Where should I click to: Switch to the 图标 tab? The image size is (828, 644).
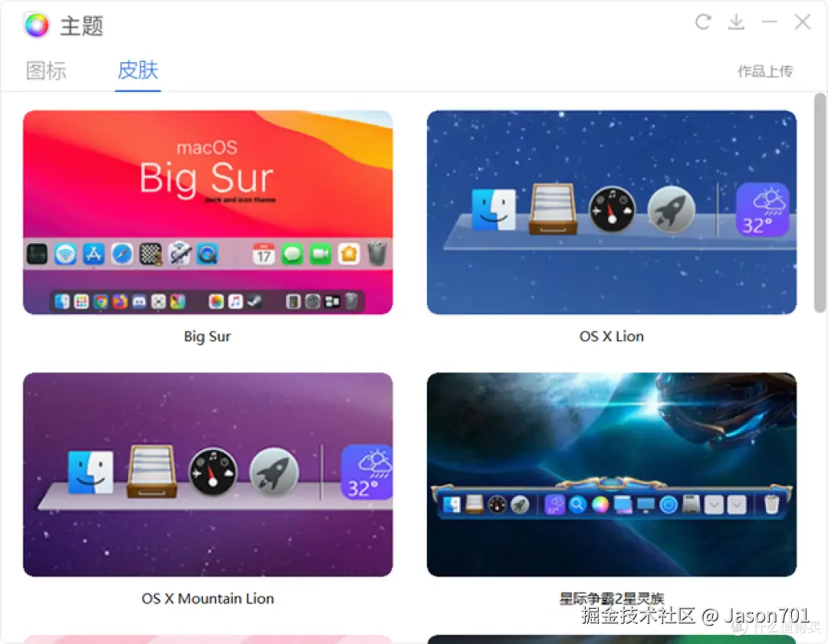coord(46,71)
